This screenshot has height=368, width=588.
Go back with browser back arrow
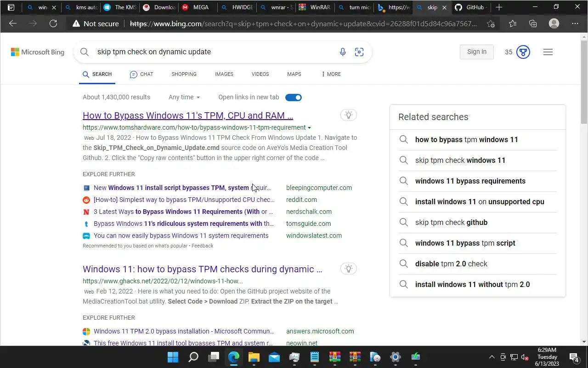(13, 23)
